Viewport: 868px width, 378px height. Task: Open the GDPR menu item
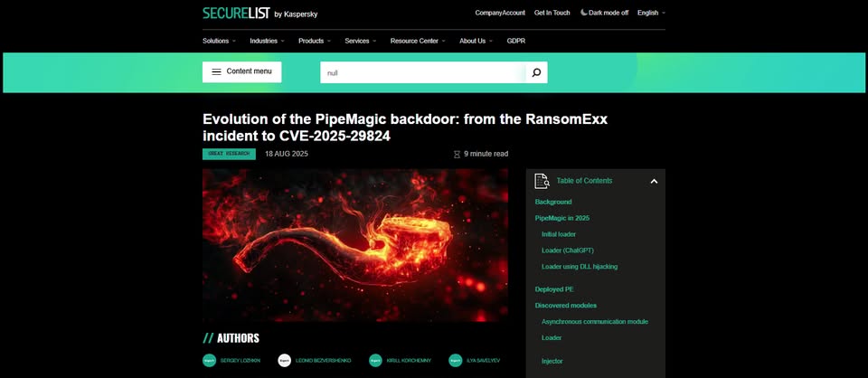pyautogui.click(x=516, y=41)
